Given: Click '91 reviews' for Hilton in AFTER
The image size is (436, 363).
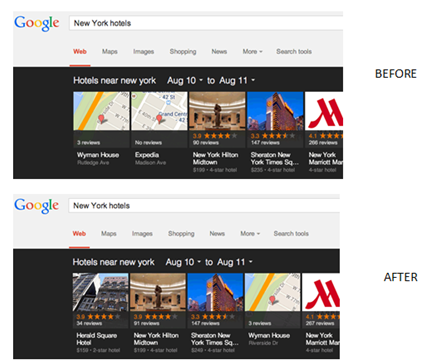Looking at the screenshot, I should tap(146, 323).
